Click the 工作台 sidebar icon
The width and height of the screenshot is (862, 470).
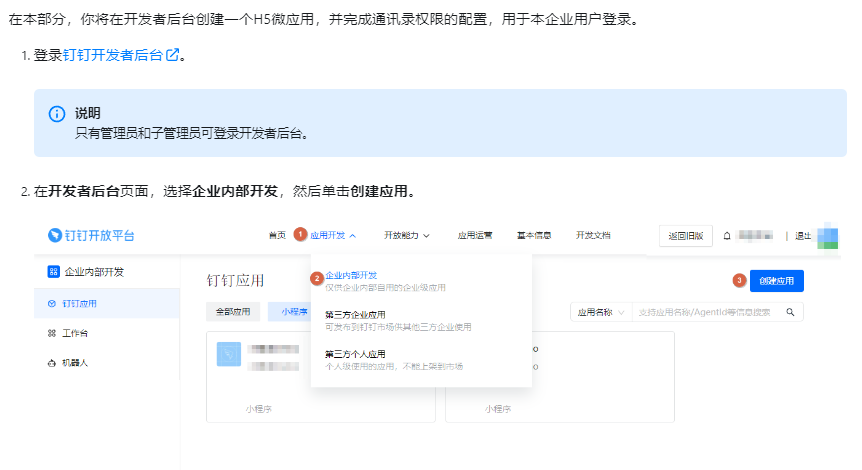(x=52, y=333)
